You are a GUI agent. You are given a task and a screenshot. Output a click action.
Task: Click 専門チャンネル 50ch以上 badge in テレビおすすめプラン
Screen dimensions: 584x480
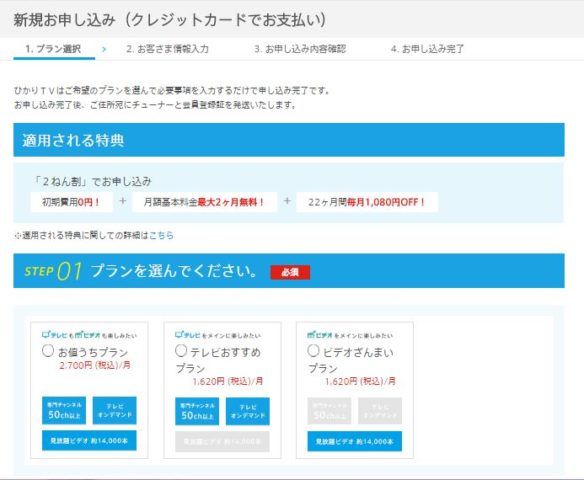tap(197, 411)
